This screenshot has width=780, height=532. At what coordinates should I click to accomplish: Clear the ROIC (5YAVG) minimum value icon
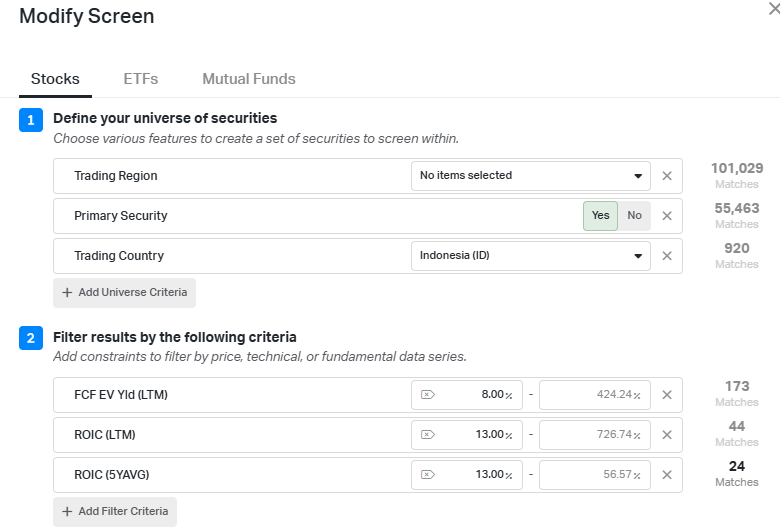click(428, 475)
